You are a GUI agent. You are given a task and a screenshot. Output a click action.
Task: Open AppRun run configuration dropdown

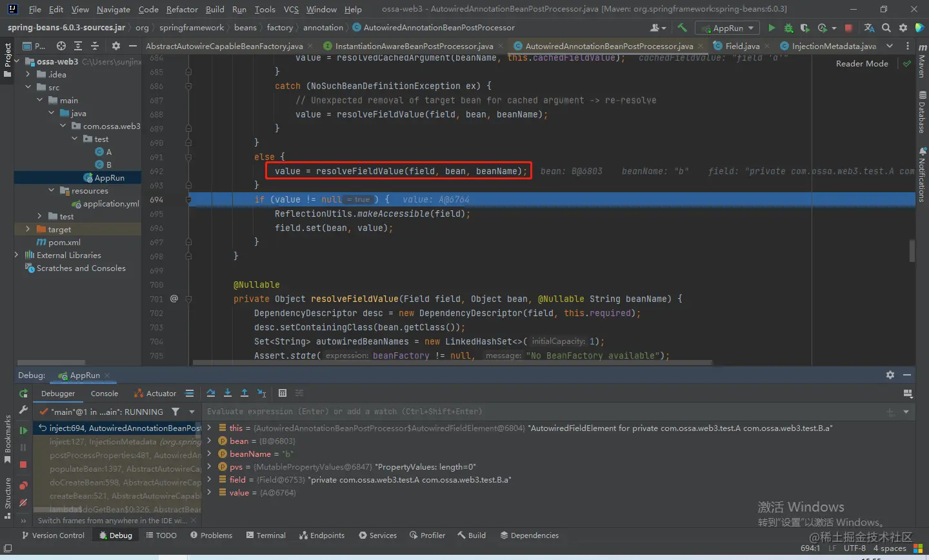[x=727, y=28]
